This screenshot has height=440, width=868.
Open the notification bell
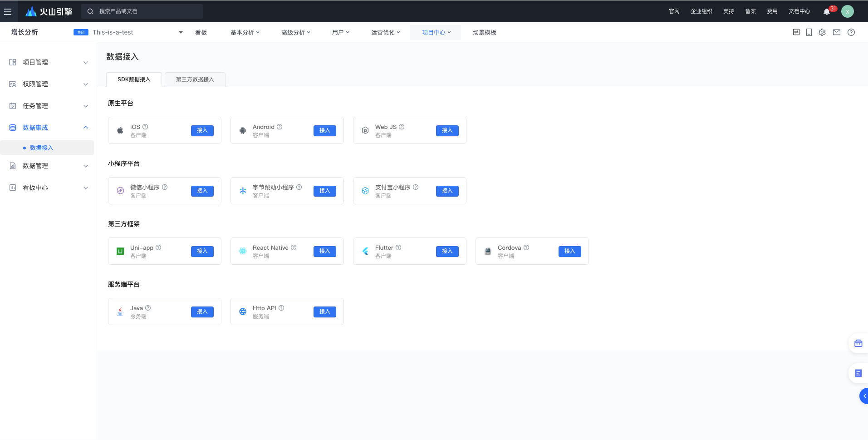[827, 12]
